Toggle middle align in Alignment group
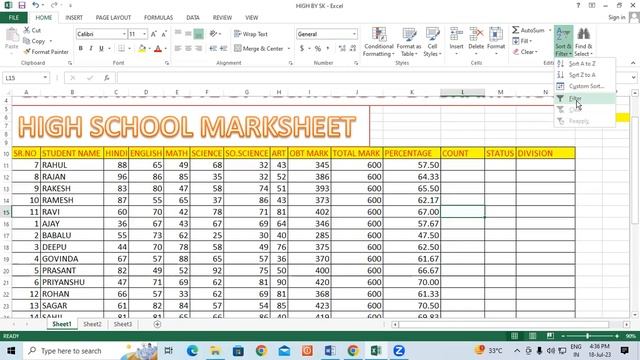Viewport: 640px width, 360px height. coord(188,34)
